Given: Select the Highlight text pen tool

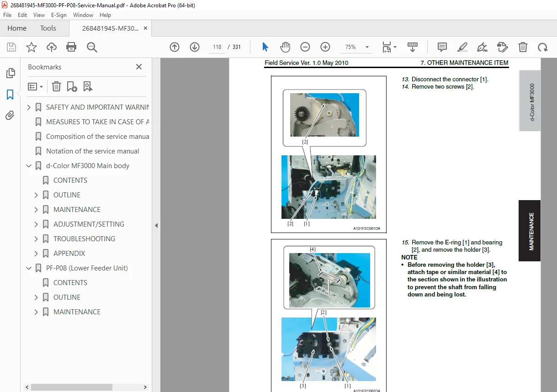Looking at the screenshot, I should [x=462, y=47].
